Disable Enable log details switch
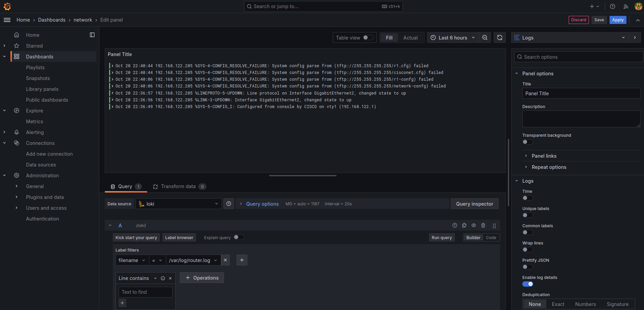644x310 pixels. (x=527, y=284)
